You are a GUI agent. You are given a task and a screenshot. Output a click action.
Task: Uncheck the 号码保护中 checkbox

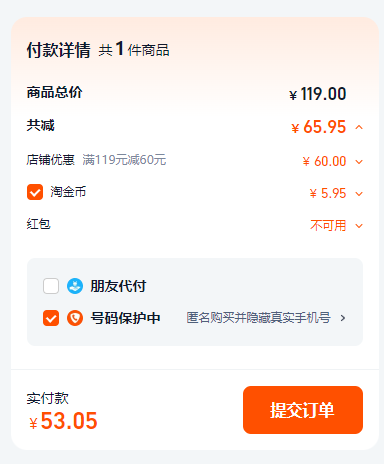51,318
